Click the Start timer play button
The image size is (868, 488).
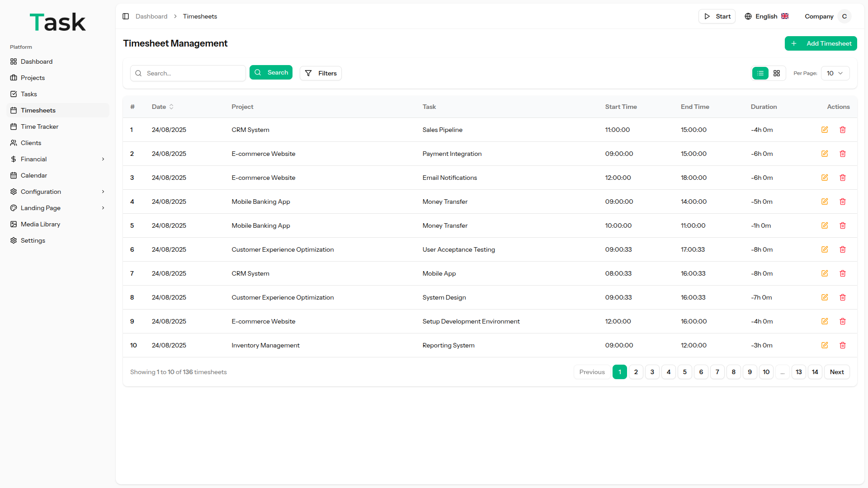pyautogui.click(x=717, y=16)
